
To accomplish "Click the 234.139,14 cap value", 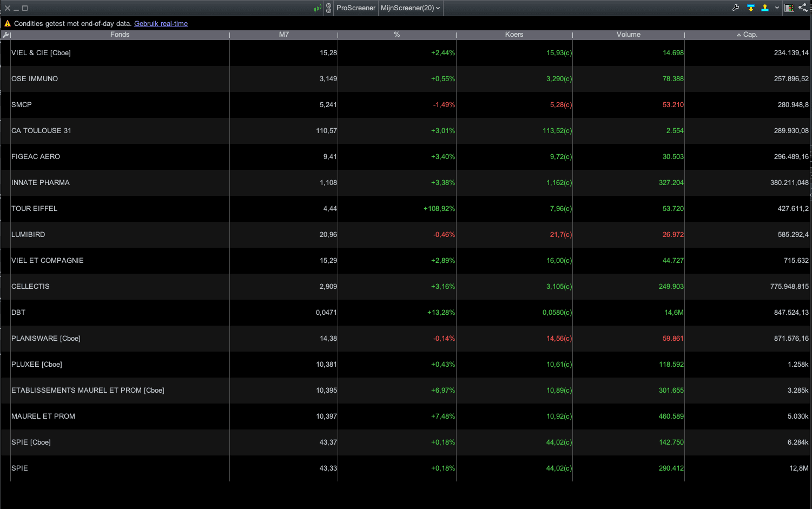I will [x=791, y=53].
